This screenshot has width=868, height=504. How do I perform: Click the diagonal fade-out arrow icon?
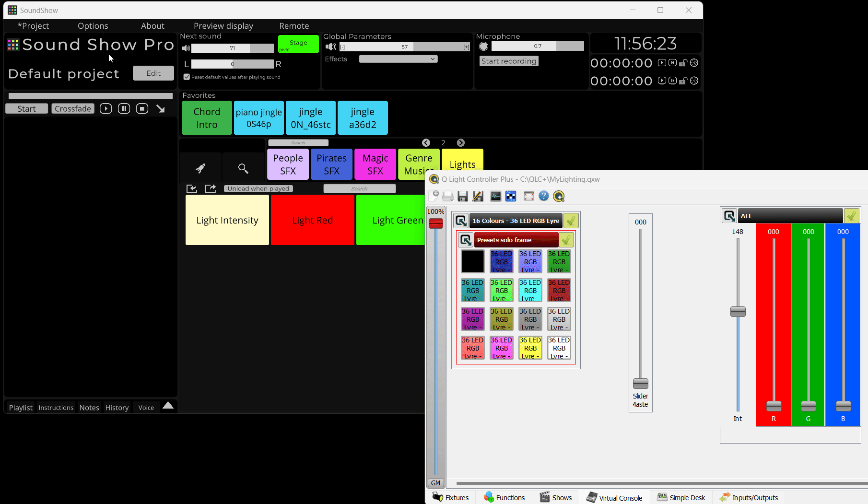[x=161, y=109]
